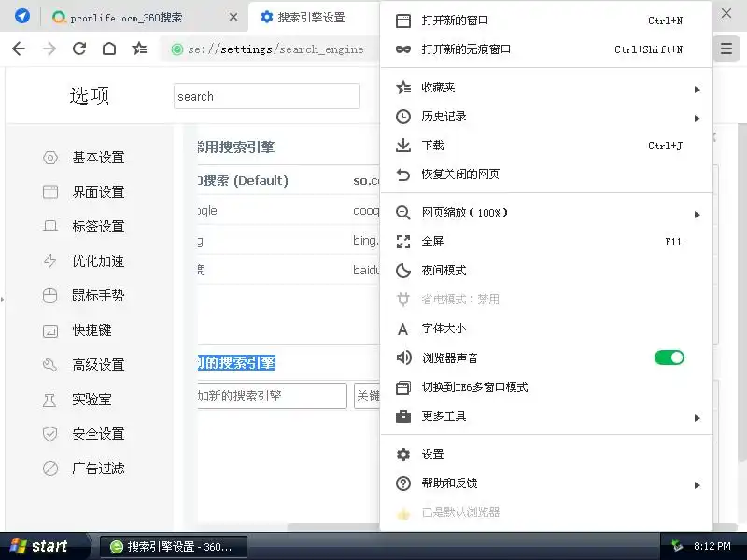Expand the 帮助和反馈 submenu arrow
Viewport: 747px width, 560px height.
pyautogui.click(x=697, y=485)
